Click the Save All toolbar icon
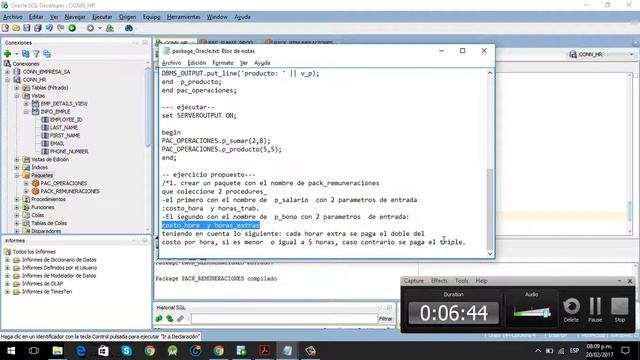Screen dimensions: 640x360 coord(38,28)
